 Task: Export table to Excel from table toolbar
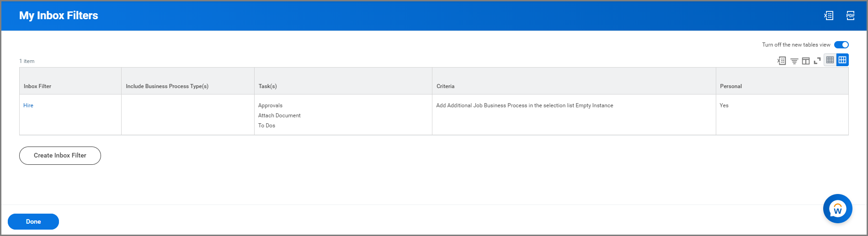tap(782, 61)
